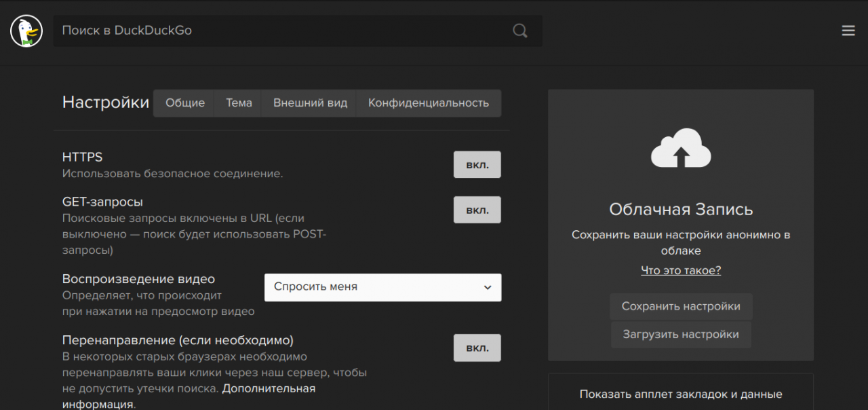Open the Что это такое? link
Viewport: 868px width, 410px height.
681,270
